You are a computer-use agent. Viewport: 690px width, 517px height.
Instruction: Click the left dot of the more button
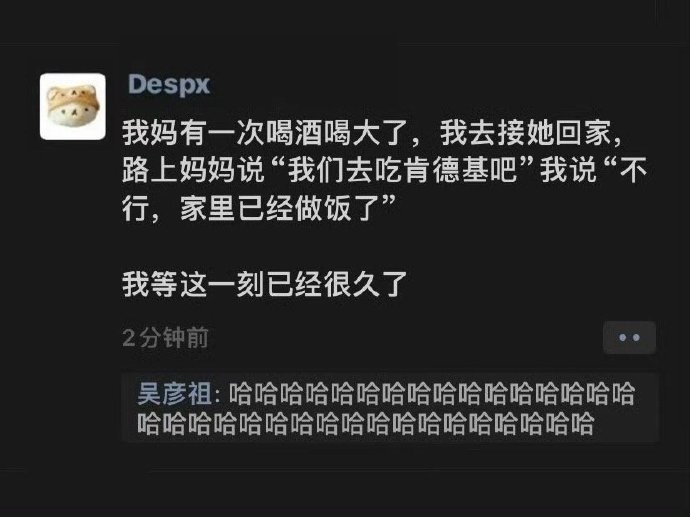click(x=623, y=338)
